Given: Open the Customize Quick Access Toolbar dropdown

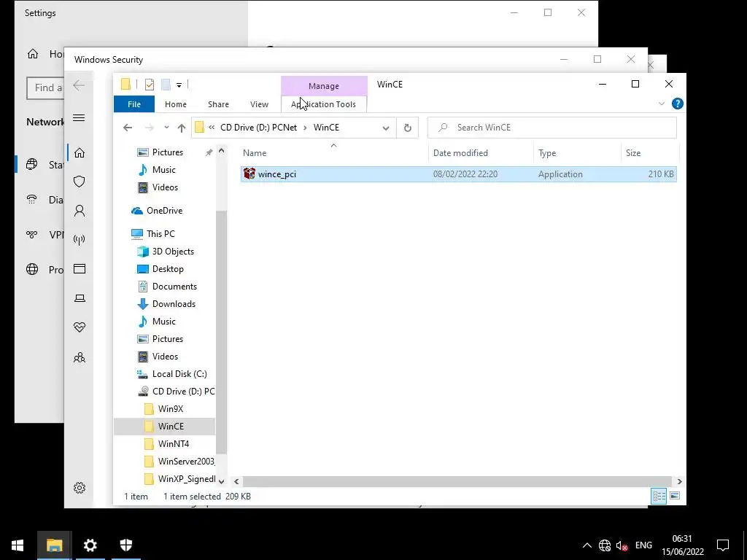Looking at the screenshot, I should click(x=179, y=85).
